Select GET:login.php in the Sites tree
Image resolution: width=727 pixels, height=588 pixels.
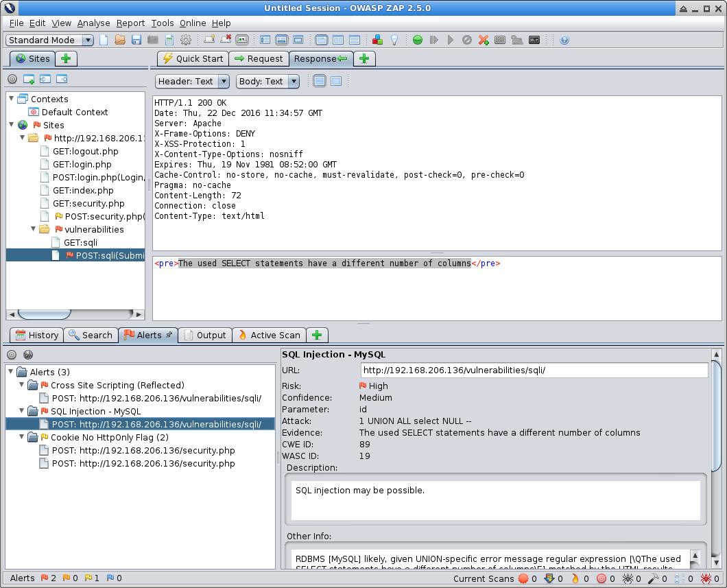[x=82, y=164]
